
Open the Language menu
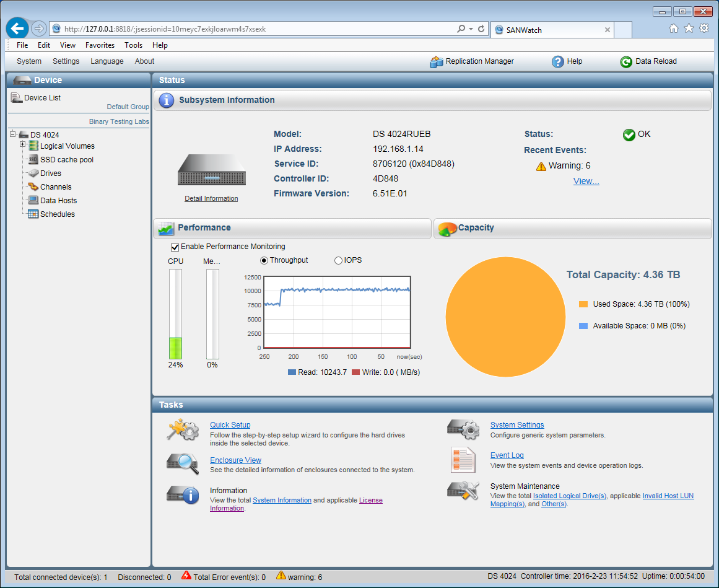pos(107,61)
